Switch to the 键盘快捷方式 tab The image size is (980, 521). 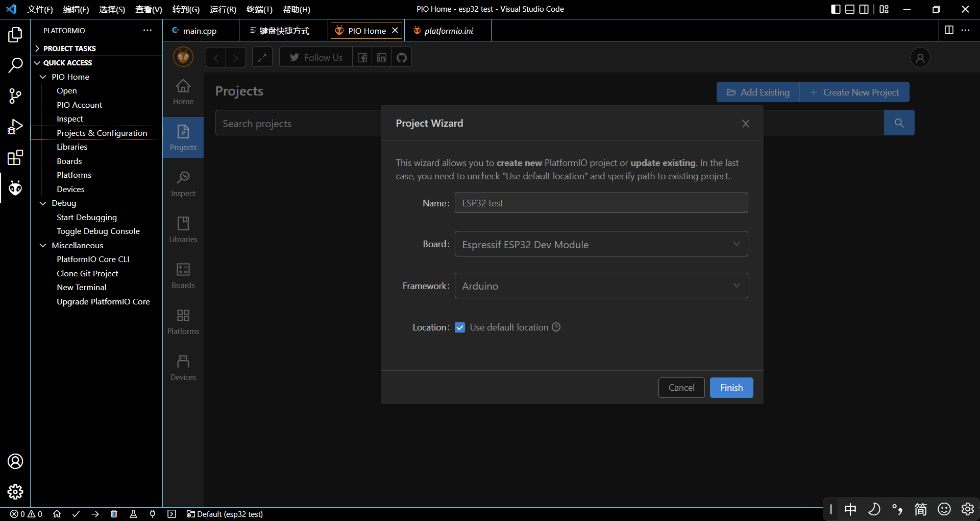coord(284,31)
